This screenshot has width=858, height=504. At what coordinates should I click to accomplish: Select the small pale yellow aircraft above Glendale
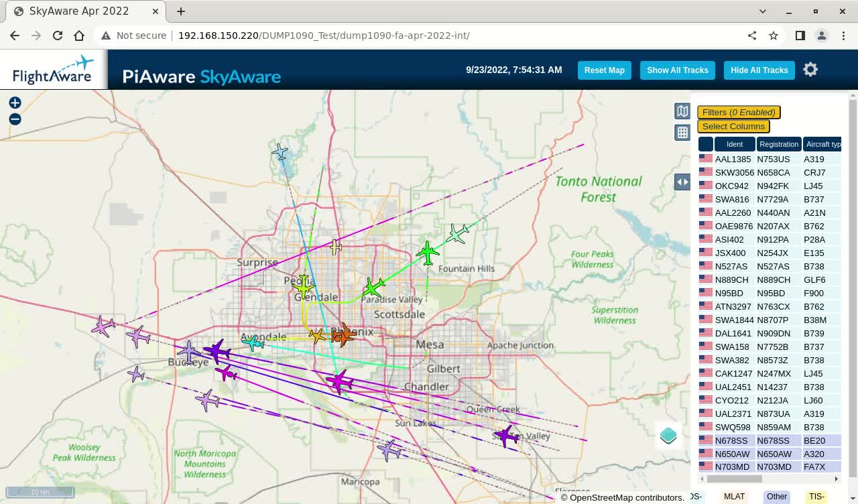click(x=336, y=247)
